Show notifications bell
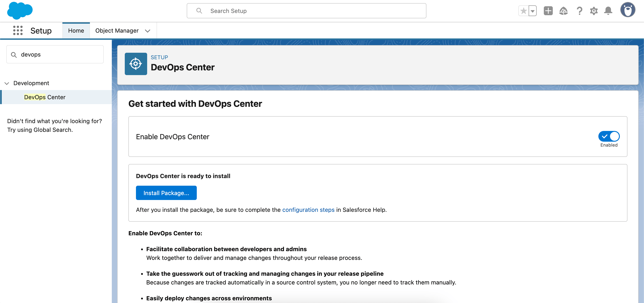 pos(608,11)
